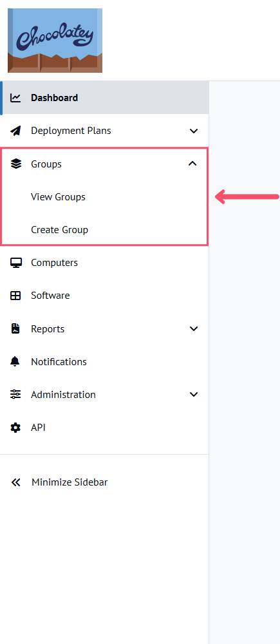Select the Groups menu label
The width and height of the screenshot is (280, 644).
[x=46, y=164]
